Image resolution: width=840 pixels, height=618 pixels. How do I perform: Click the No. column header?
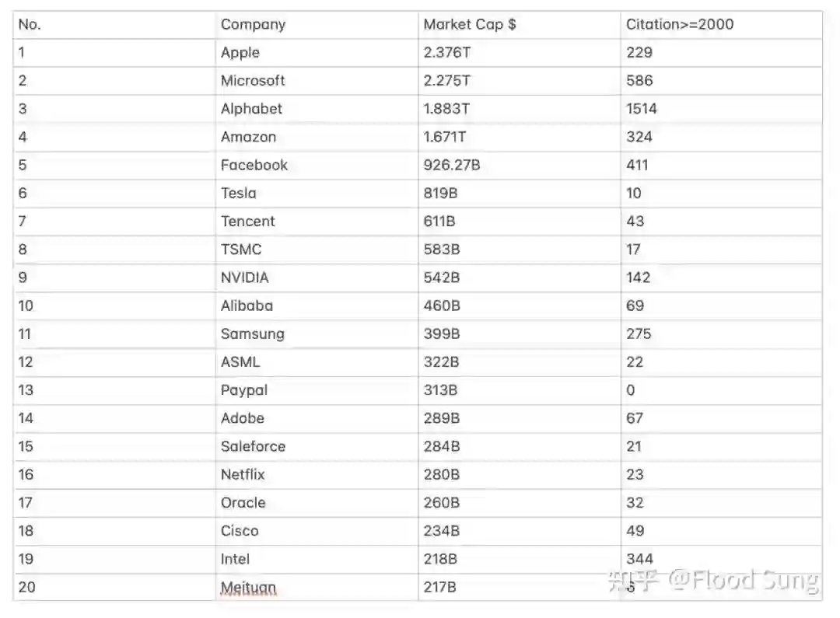(x=30, y=25)
